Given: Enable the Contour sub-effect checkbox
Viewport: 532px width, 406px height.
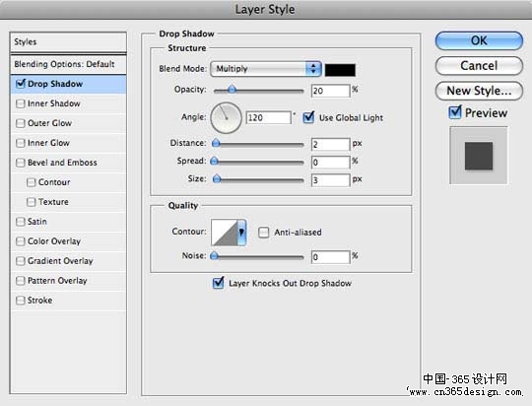Looking at the screenshot, I should (32, 182).
